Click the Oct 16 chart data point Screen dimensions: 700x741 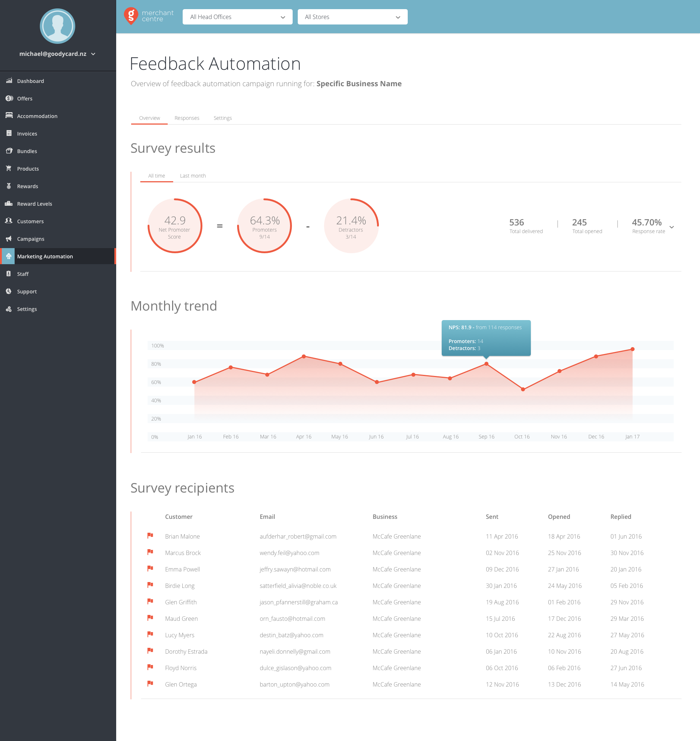pyautogui.click(x=523, y=389)
